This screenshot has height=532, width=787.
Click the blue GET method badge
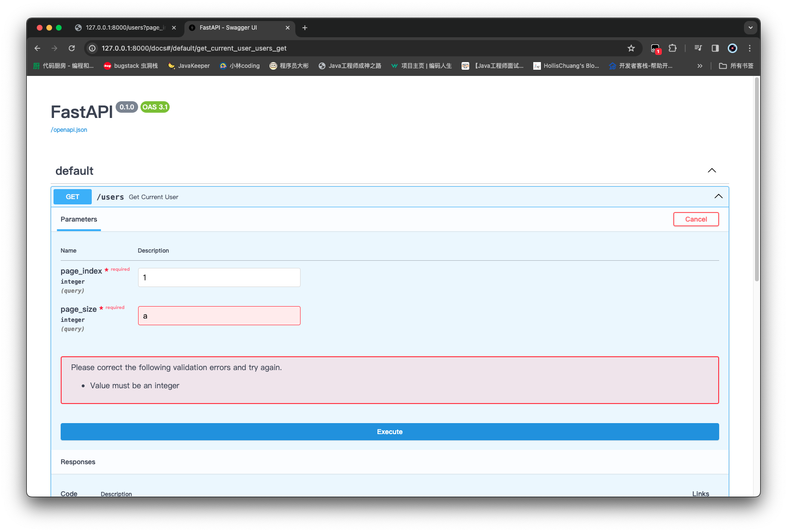pos(73,197)
